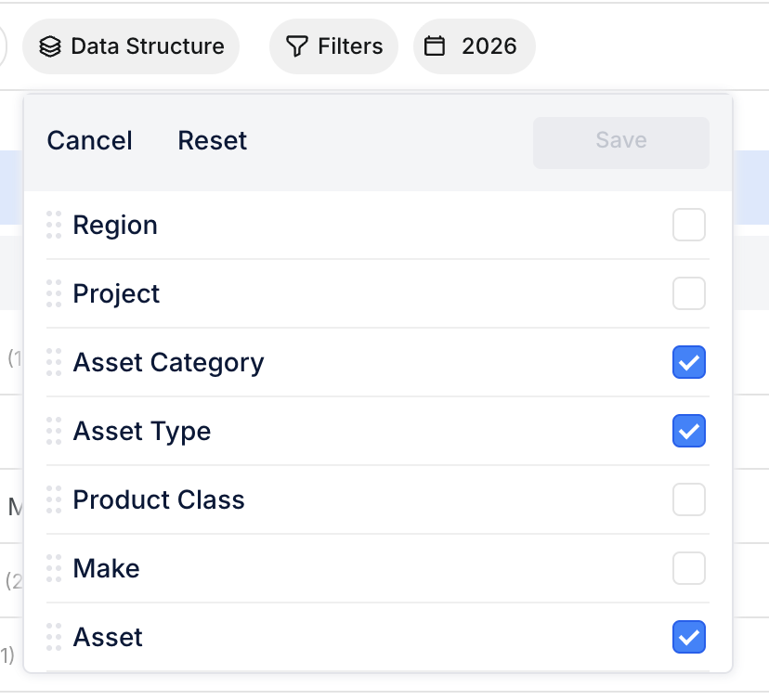Enable the Product Class checkbox
The image size is (769, 700).
click(x=688, y=499)
